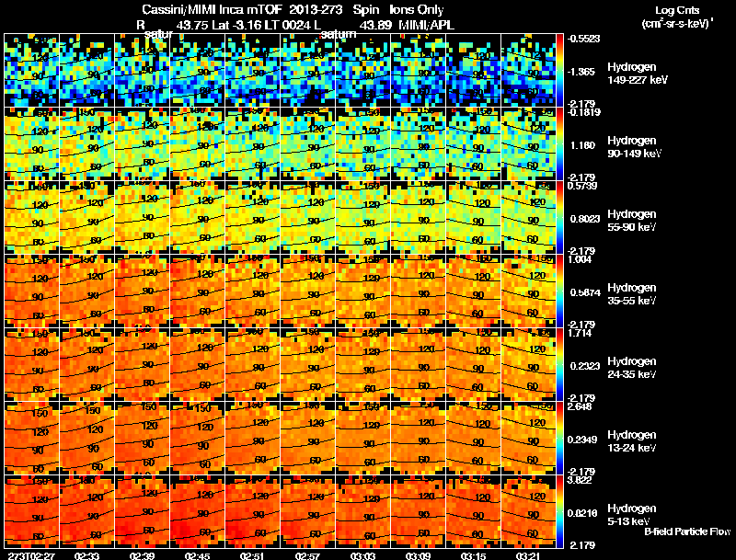The image size is (736, 560).
Task: Open the 90-149 keV panel at 03:09
Action: coord(418,143)
